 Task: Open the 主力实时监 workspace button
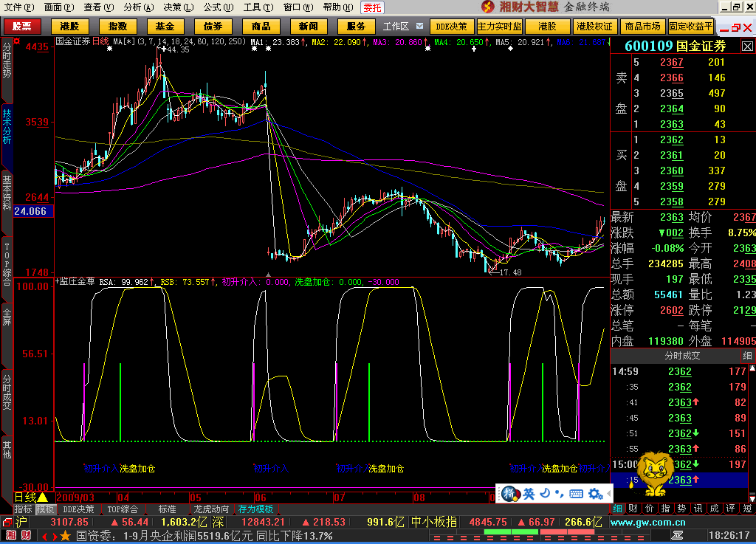click(x=500, y=26)
